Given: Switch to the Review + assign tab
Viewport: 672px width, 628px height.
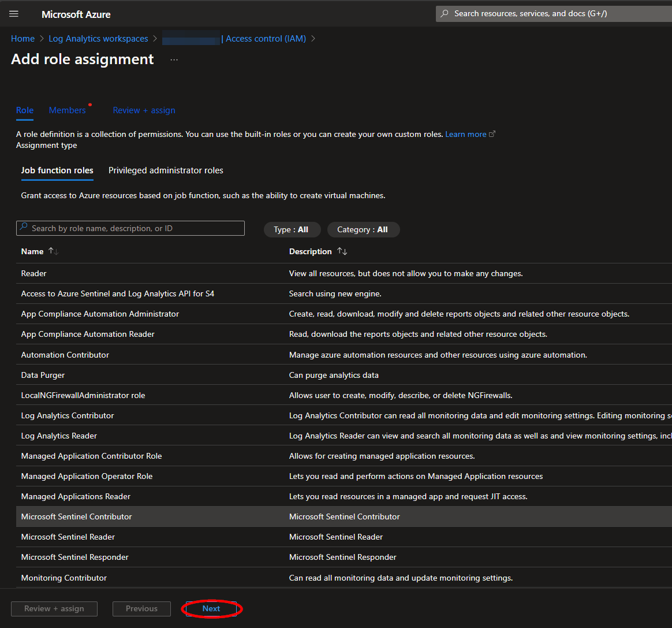Looking at the screenshot, I should (144, 110).
